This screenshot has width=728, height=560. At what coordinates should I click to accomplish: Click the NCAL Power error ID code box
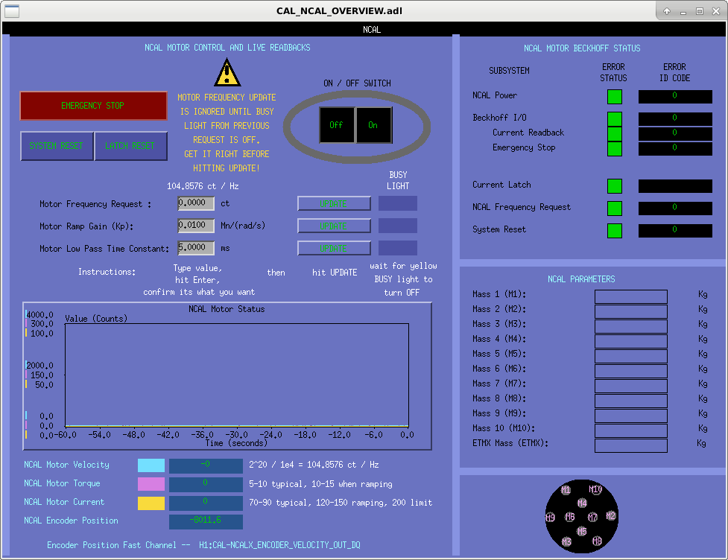[675, 97]
